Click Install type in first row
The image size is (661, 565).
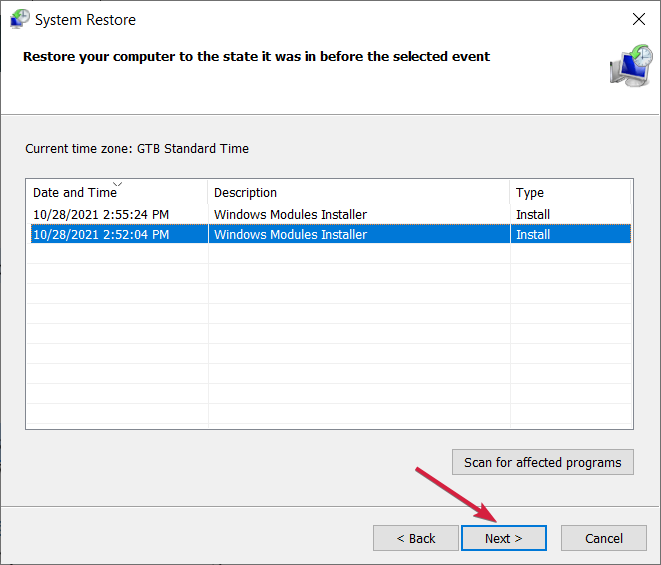click(x=533, y=215)
